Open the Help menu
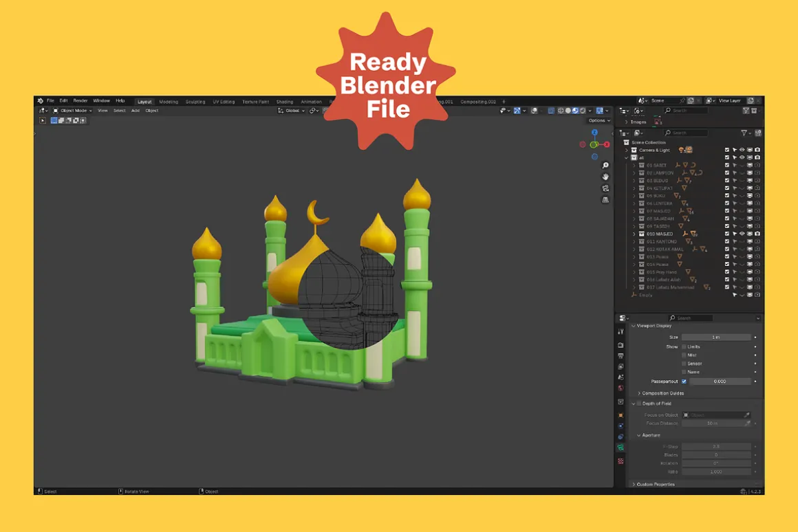The width and height of the screenshot is (798, 532). click(120, 101)
